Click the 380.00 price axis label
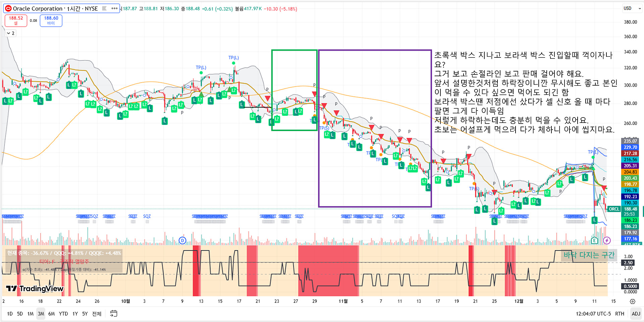The width and height of the screenshot is (644, 322). [x=630, y=22]
